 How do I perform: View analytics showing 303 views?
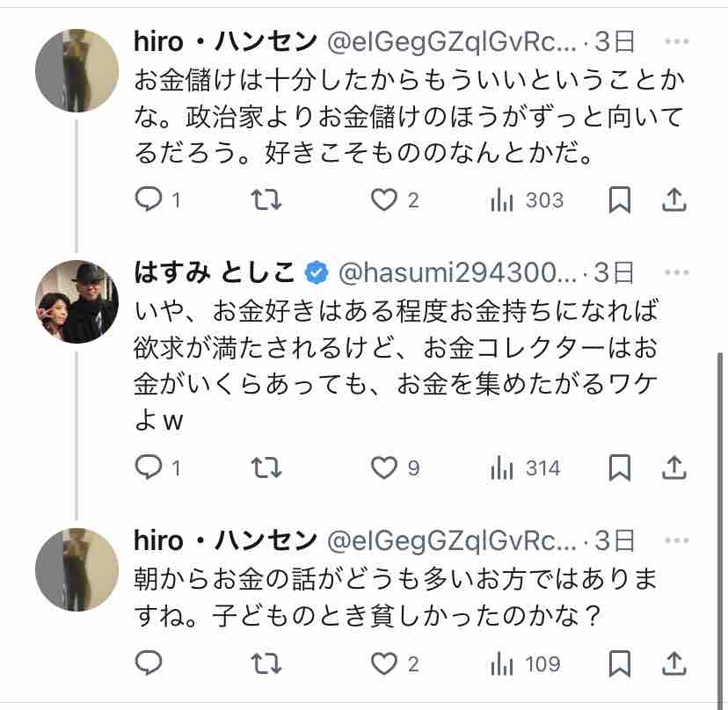503,201
